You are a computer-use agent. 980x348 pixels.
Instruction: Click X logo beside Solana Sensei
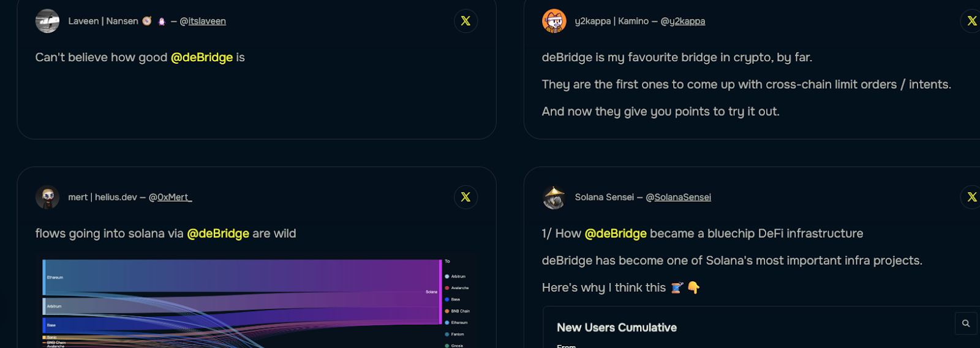971,197
